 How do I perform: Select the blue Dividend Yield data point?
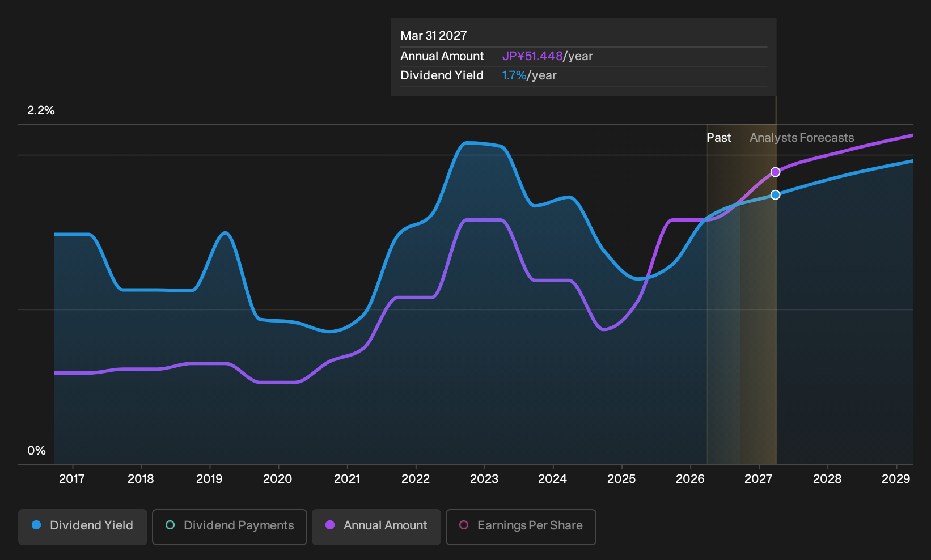point(776,195)
